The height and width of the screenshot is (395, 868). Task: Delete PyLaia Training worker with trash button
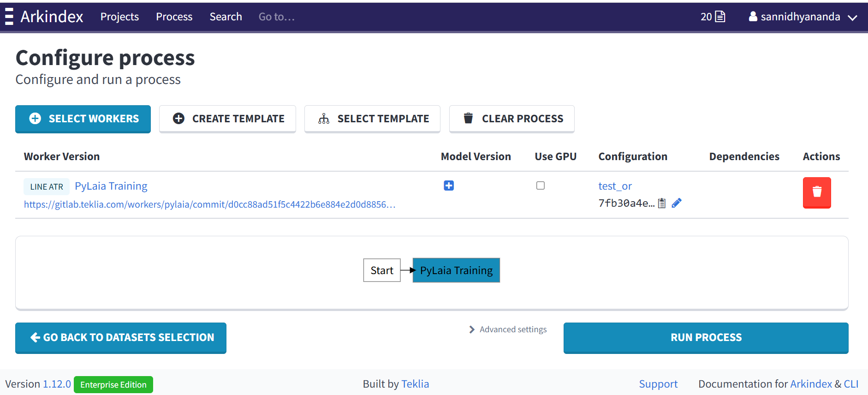816,192
